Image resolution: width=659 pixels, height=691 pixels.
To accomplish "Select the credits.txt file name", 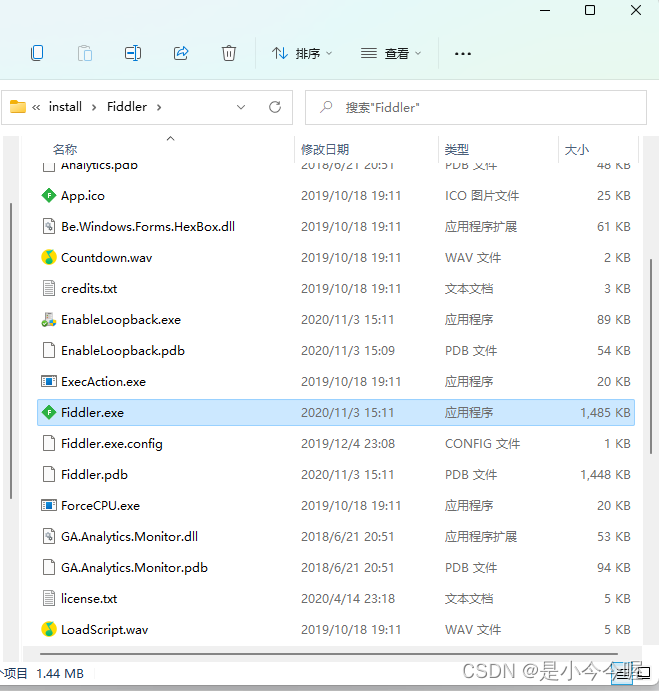I will pyautogui.click(x=89, y=289).
